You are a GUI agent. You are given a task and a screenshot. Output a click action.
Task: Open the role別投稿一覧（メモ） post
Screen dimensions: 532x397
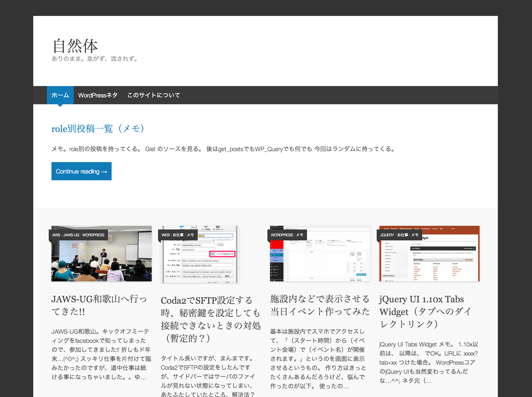[97, 129]
